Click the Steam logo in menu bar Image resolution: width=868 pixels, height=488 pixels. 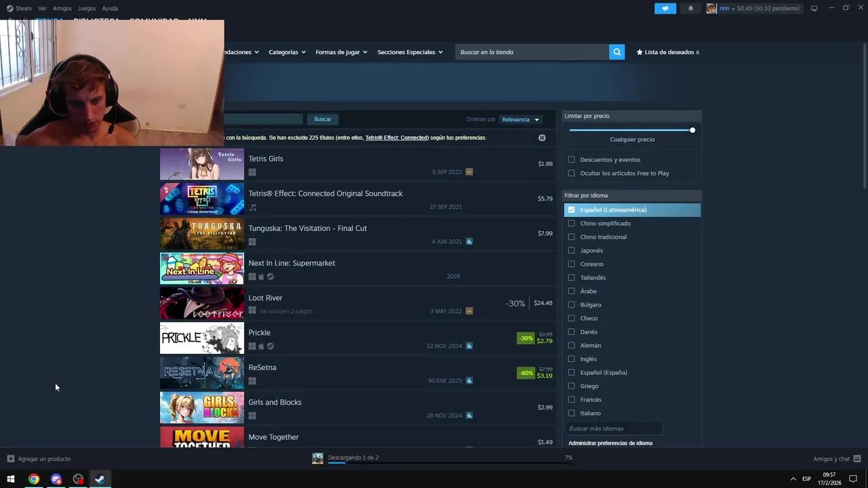click(9, 8)
